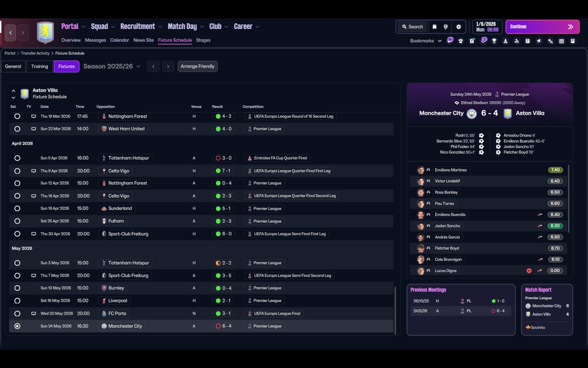The image size is (588, 368).
Task: Open the megaphone bookmark icon
Action: 539,41
